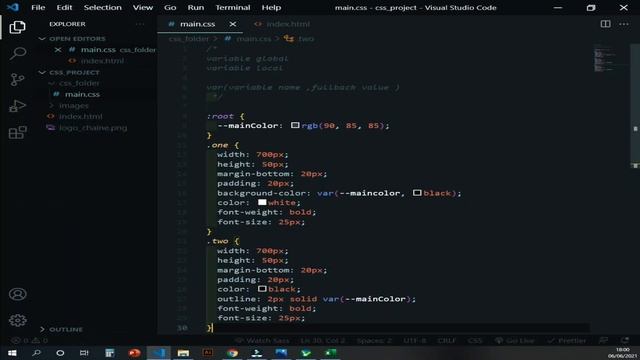640x360 pixels.
Task: Click css_folder in the breadcrumb
Action: coord(189,39)
